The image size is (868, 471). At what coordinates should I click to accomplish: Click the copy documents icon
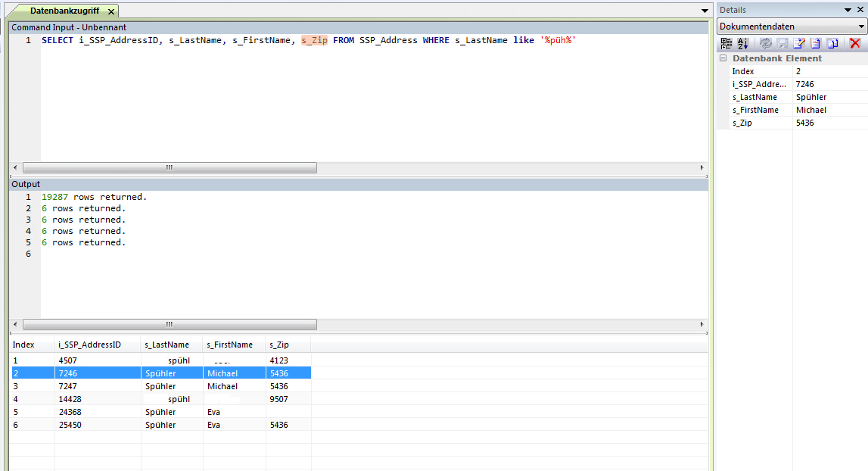832,44
